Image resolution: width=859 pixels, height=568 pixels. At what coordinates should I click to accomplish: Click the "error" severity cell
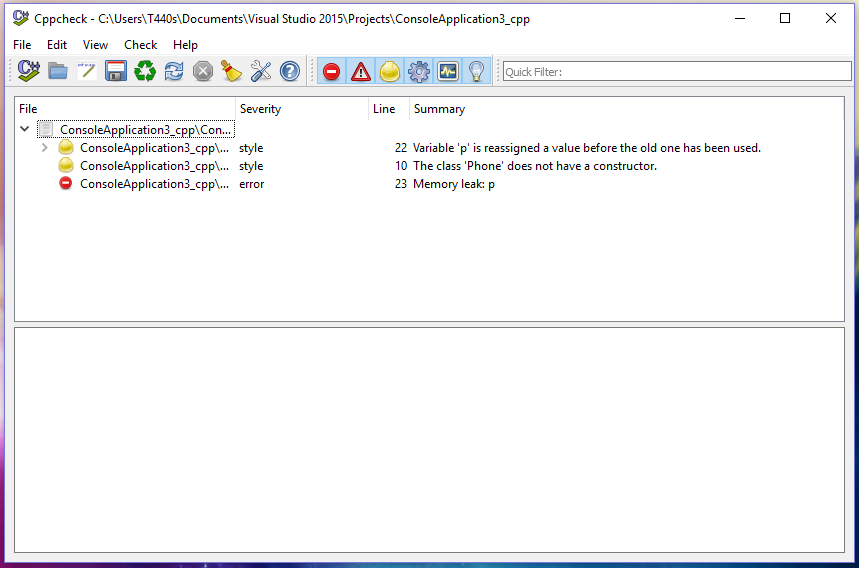coord(251,184)
